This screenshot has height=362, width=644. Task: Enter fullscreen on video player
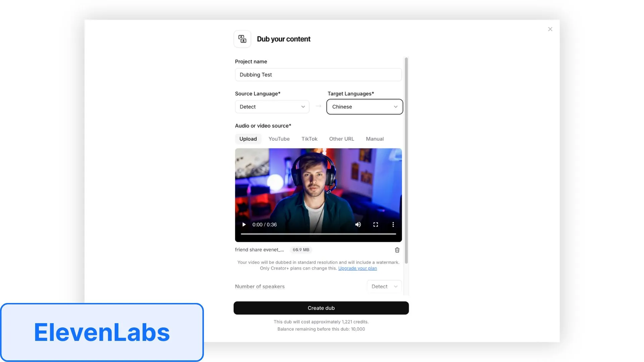tap(376, 225)
